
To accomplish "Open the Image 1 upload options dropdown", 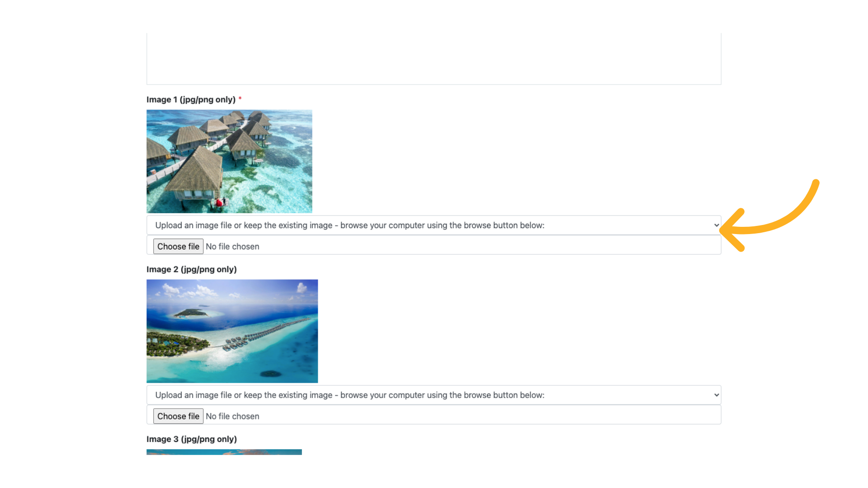I will [x=434, y=225].
